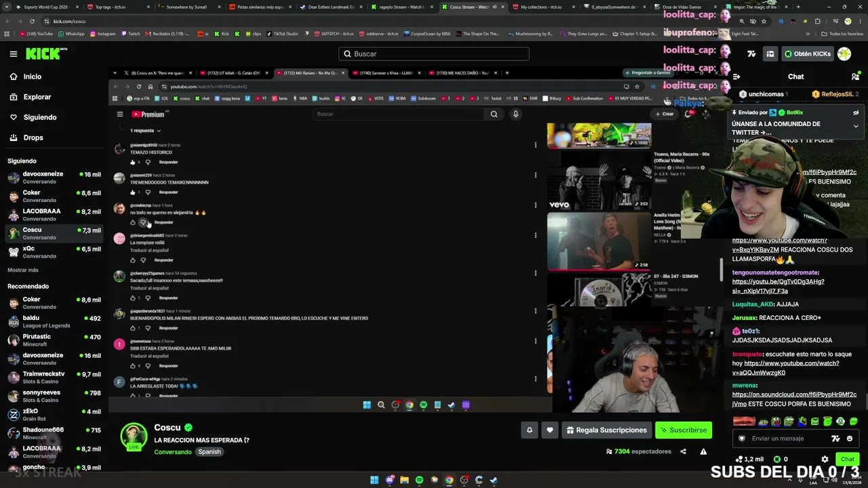
Task: Open File Explorer from the taskbar
Action: click(x=404, y=480)
